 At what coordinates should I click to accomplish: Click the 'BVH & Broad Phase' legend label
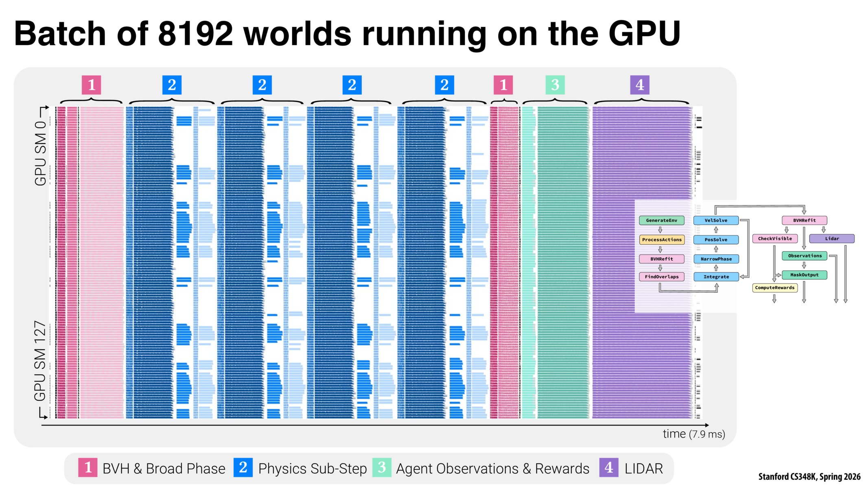164,468
